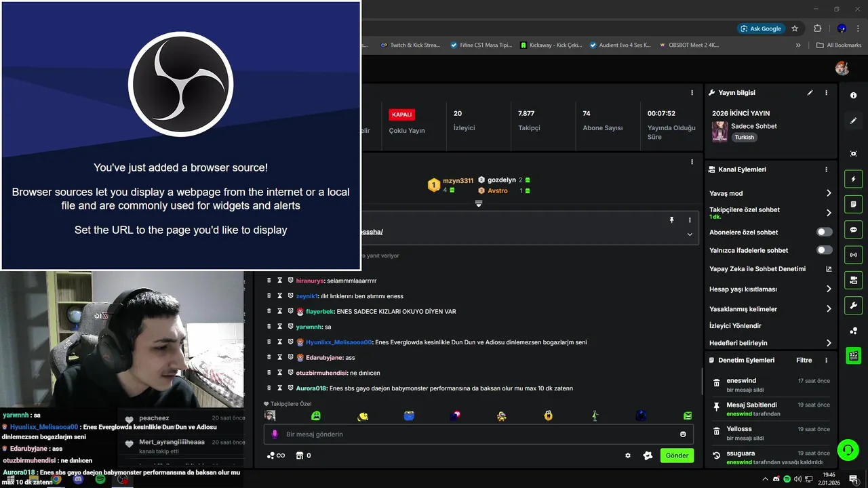Open the Twitch & Kick Strea... bookmark
The width and height of the screenshot is (868, 488).
coord(410,45)
